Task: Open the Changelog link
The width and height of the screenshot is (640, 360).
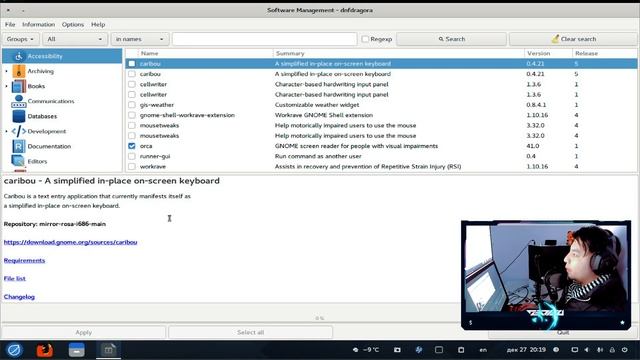Action: point(19,297)
